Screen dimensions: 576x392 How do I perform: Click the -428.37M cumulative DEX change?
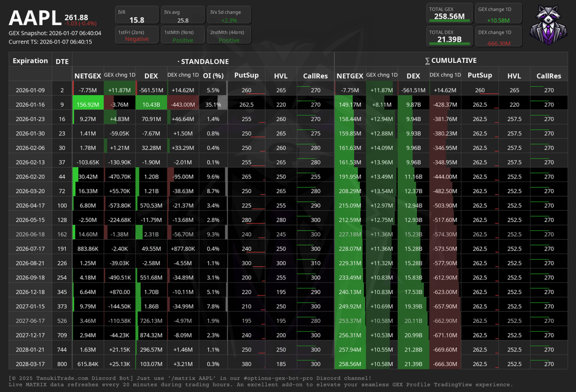445,104
